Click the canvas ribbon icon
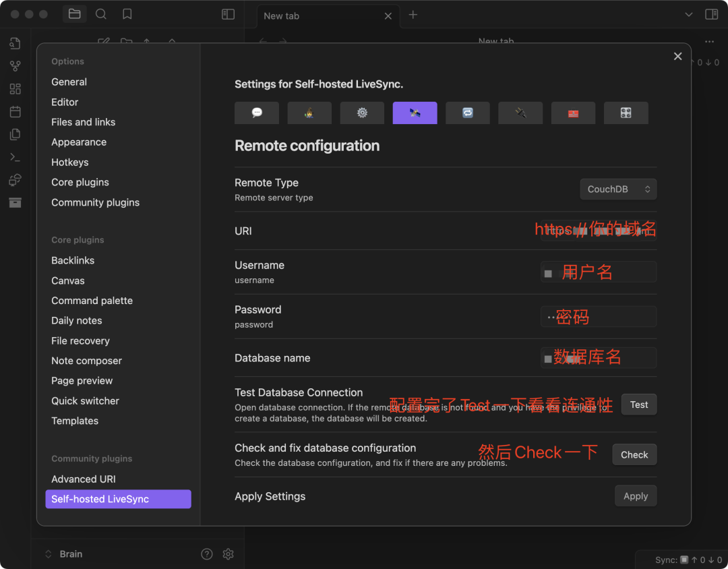The height and width of the screenshot is (569, 728). (x=15, y=89)
